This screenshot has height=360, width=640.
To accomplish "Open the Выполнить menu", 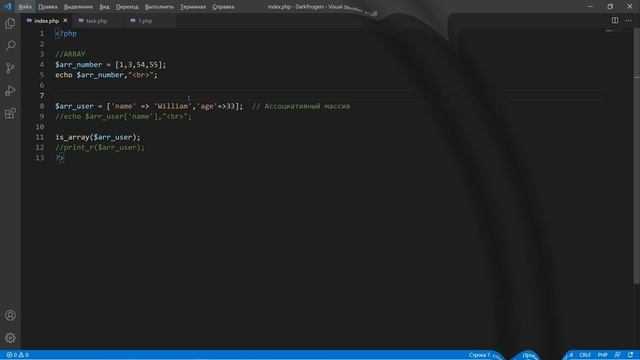I will tap(159, 7).
